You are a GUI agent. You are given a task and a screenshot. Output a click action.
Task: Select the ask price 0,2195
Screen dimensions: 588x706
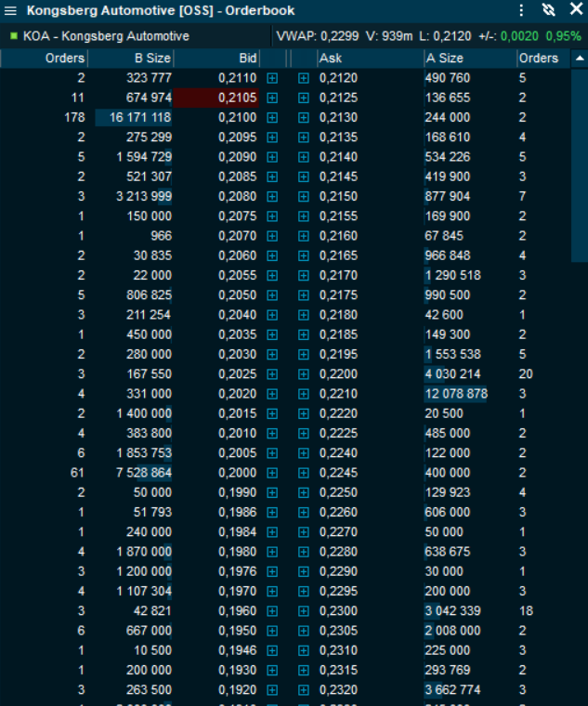pos(338,354)
